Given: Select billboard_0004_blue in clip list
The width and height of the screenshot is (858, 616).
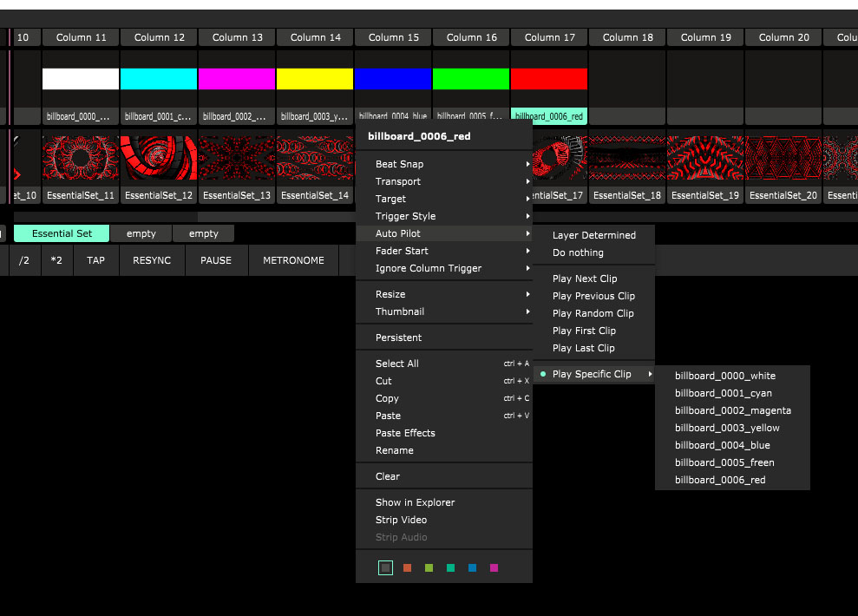Looking at the screenshot, I should pyautogui.click(x=722, y=445).
